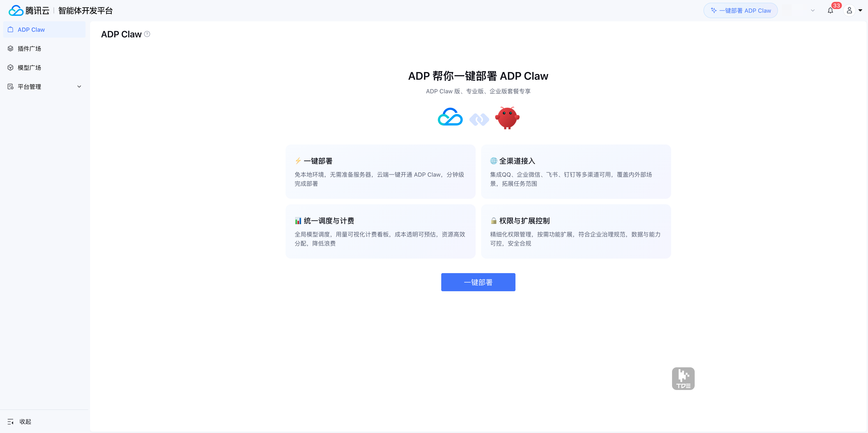Click the red lobster mascot image

click(x=507, y=118)
